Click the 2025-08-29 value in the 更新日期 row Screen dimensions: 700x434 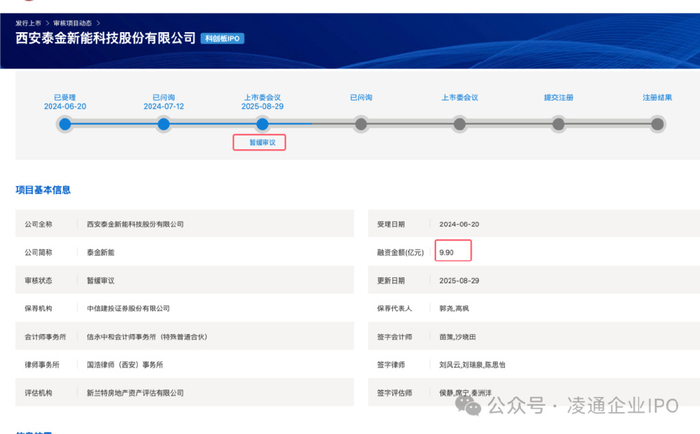coord(459,280)
